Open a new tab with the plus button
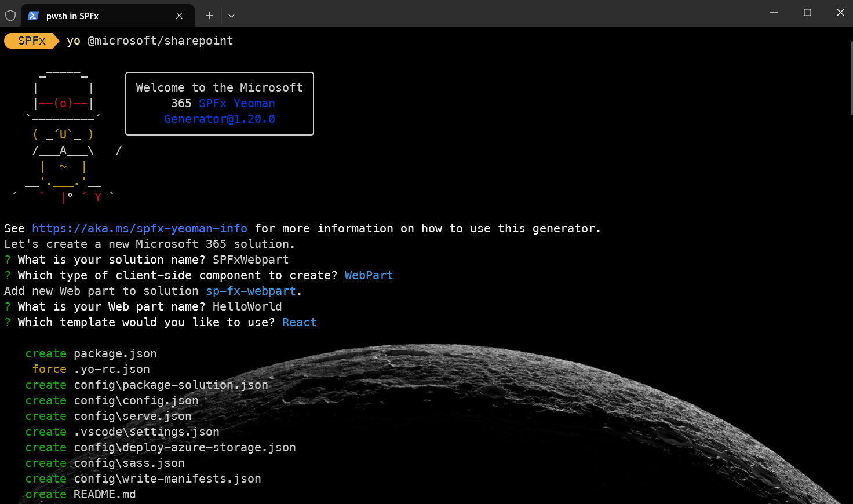This screenshot has height=504, width=853. click(x=210, y=16)
